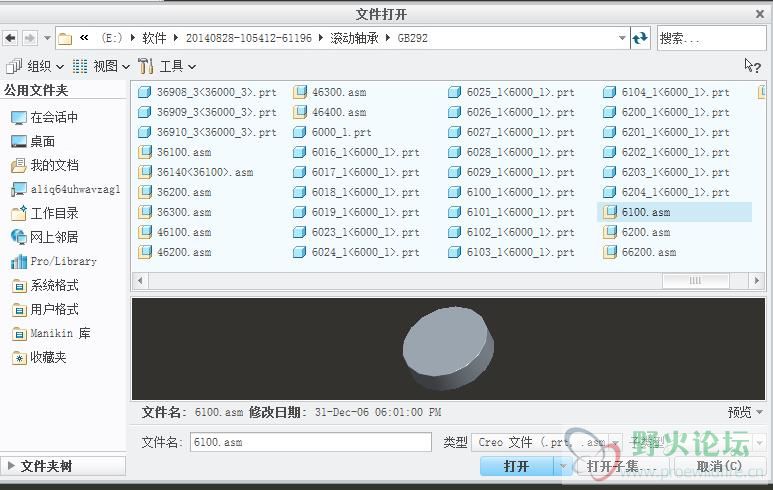
Task: Open recent locations dropdown next to arrows
Action: coord(47,38)
